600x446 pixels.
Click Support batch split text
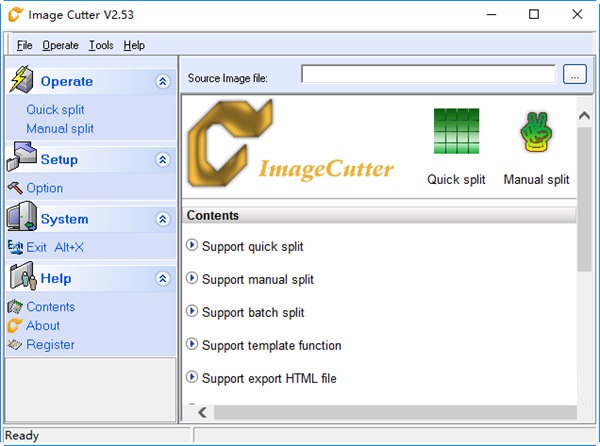click(253, 313)
